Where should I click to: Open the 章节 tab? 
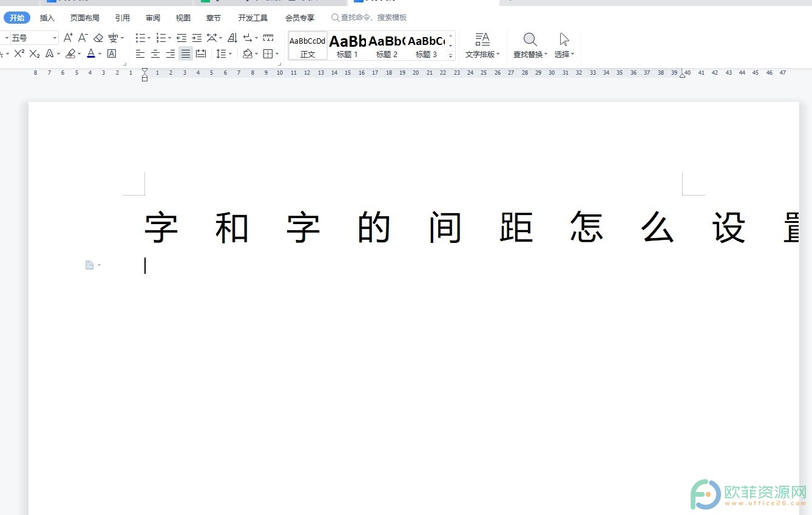(x=214, y=18)
